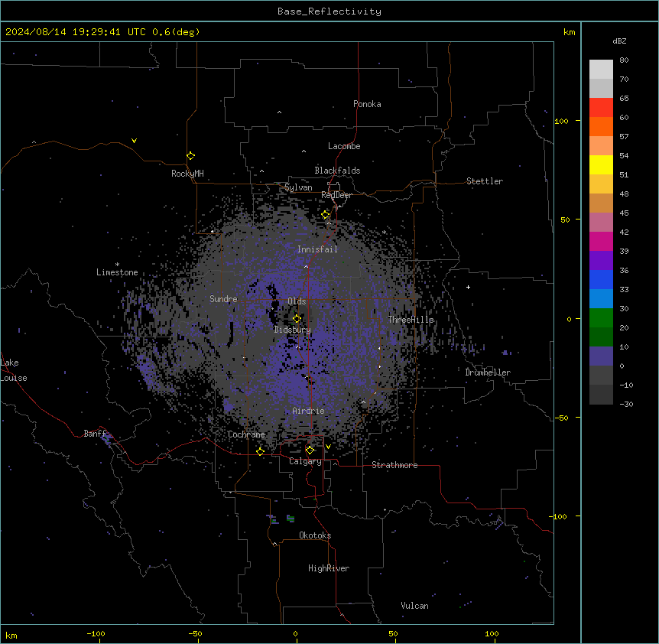This screenshot has height=644, width=659.
Task: Select the yellow diamond between Olds and Didsbury
Action: 297,319
